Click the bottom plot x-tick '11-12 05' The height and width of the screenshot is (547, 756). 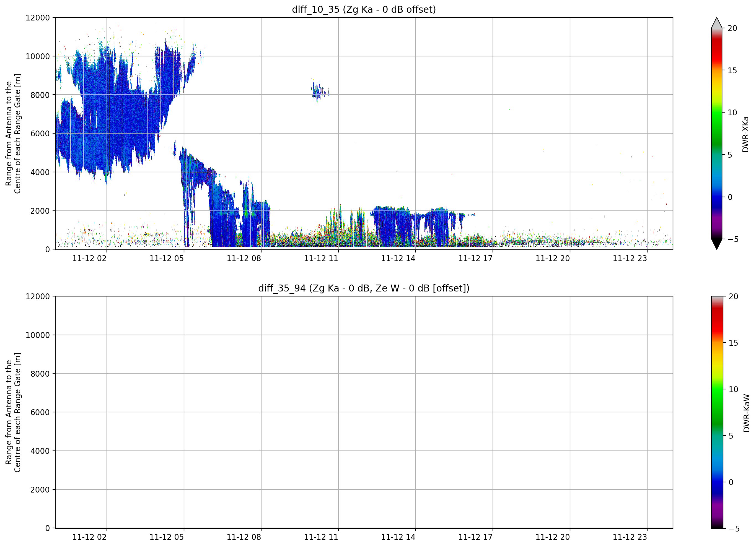pyautogui.click(x=167, y=537)
